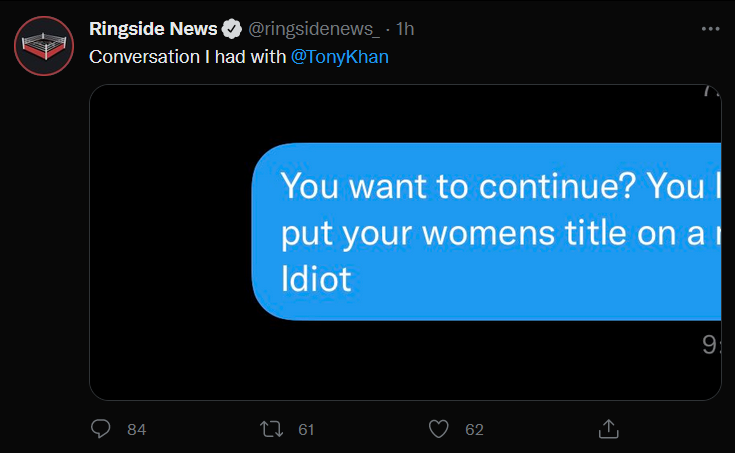Click the reply count 84
Screen dimensions: 735x453
(136, 430)
